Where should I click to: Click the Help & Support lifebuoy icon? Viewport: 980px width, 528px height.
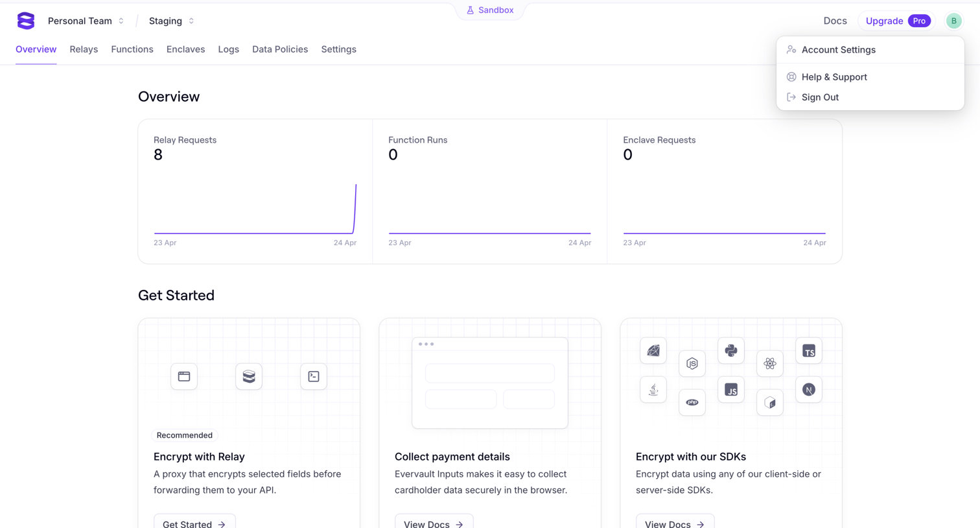click(791, 77)
